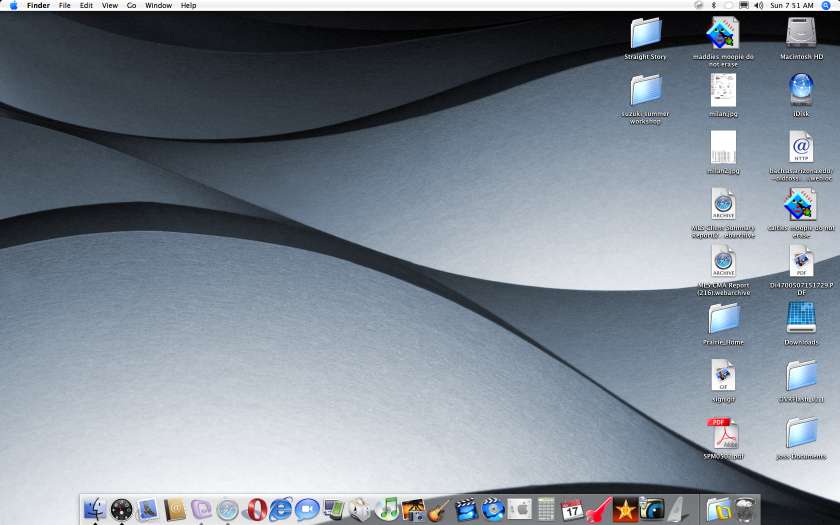This screenshot has height=525, width=840.
Task: Select the SPM0507.pdf Adobe file
Action: 722,433
